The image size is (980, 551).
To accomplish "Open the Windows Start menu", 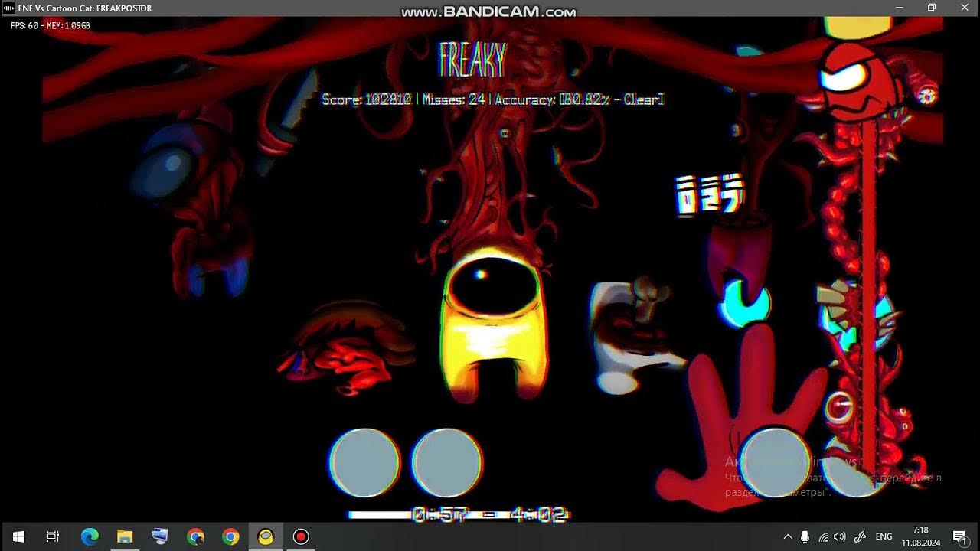I will pyautogui.click(x=18, y=536).
